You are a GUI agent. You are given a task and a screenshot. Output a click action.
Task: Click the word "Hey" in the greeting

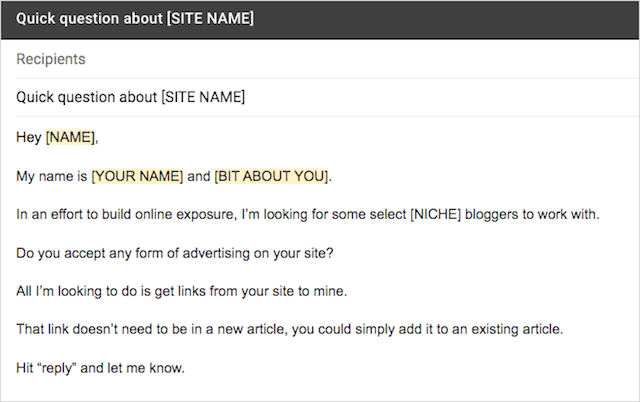(x=29, y=137)
